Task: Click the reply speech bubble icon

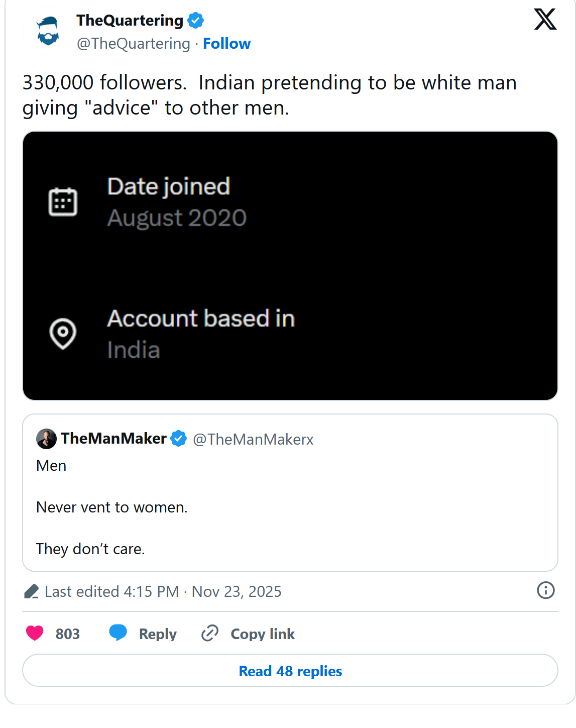Action: [118, 633]
